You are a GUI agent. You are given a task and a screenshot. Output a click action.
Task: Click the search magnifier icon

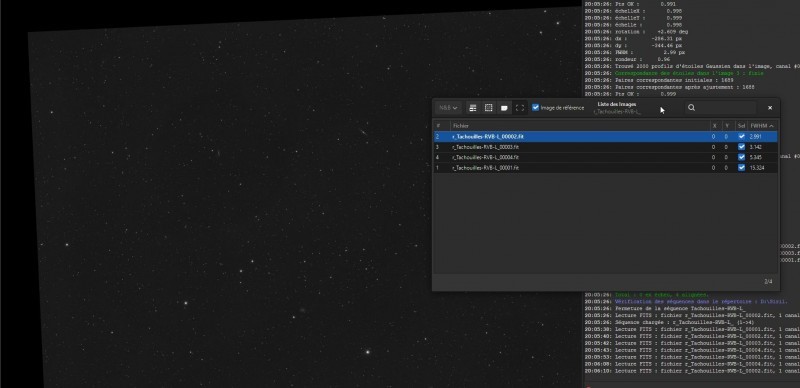click(x=691, y=108)
